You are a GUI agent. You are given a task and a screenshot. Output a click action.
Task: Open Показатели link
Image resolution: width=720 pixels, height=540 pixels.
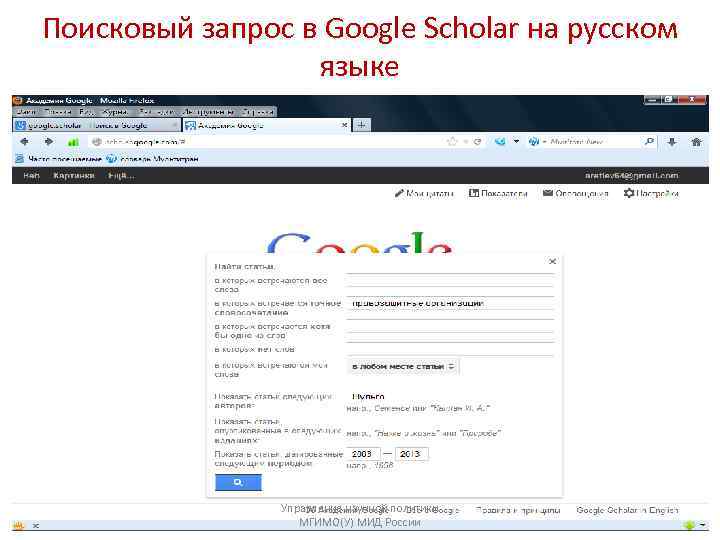[498, 193]
